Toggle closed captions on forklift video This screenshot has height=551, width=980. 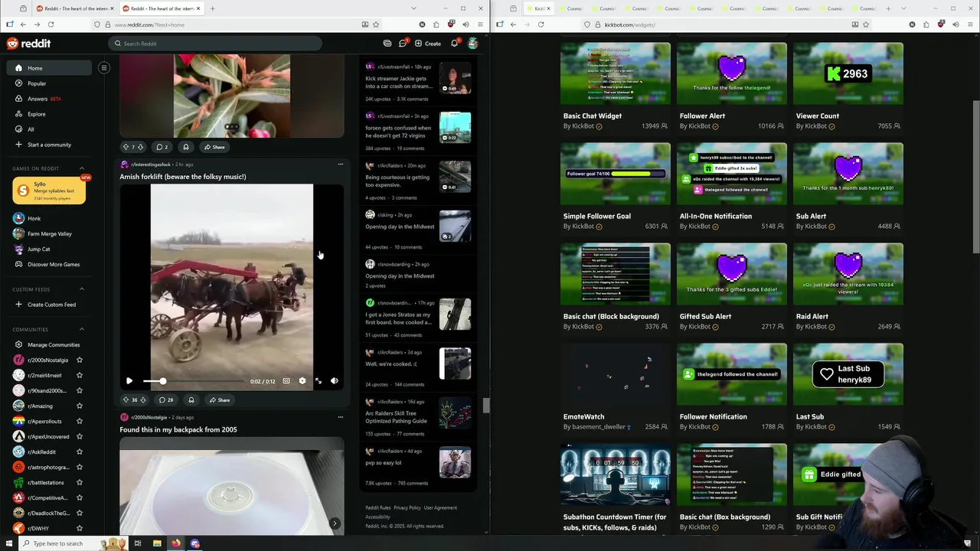click(286, 380)
